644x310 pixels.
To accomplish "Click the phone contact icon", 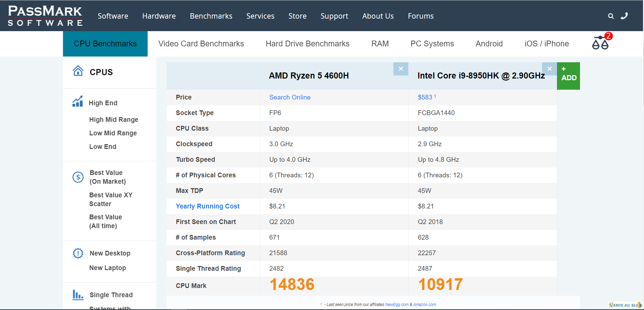I will point(624,16).
